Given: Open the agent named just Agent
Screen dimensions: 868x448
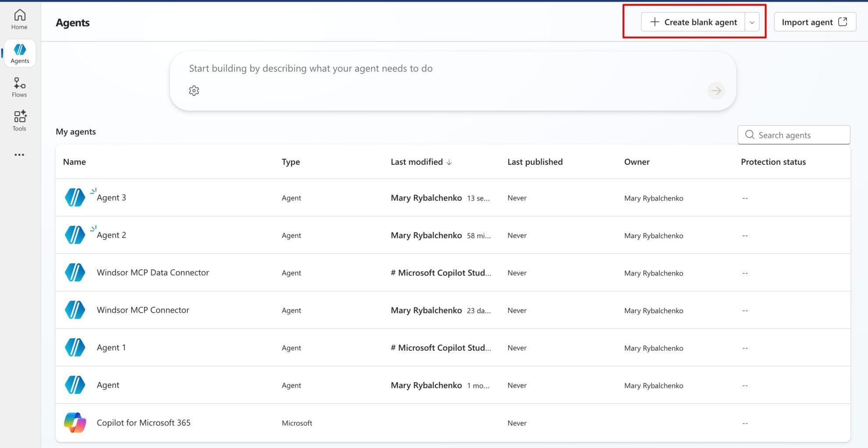Looking at the screenshot, I should tap(108, 385).
